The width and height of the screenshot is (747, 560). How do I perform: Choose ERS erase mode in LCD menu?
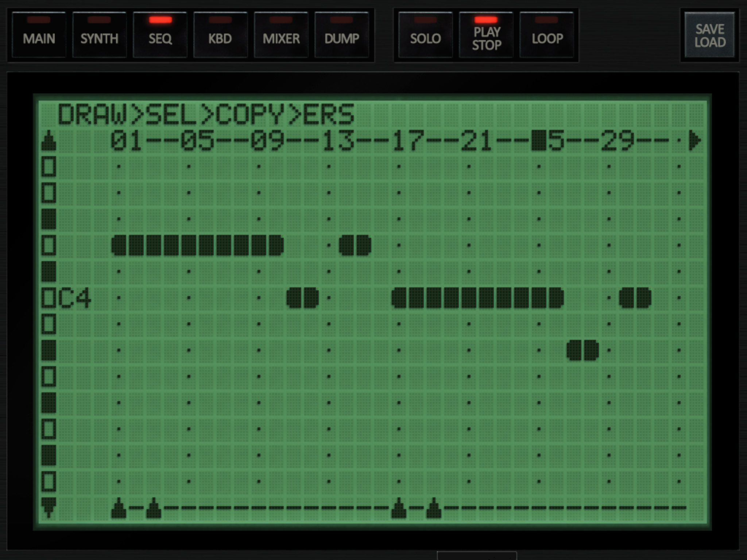[x=328, y=114]
